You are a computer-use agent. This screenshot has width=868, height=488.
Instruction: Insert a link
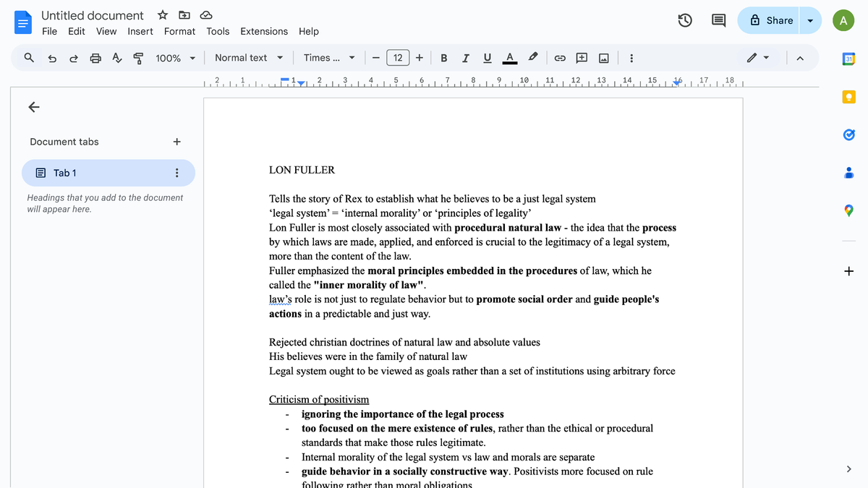pos(560,58)
